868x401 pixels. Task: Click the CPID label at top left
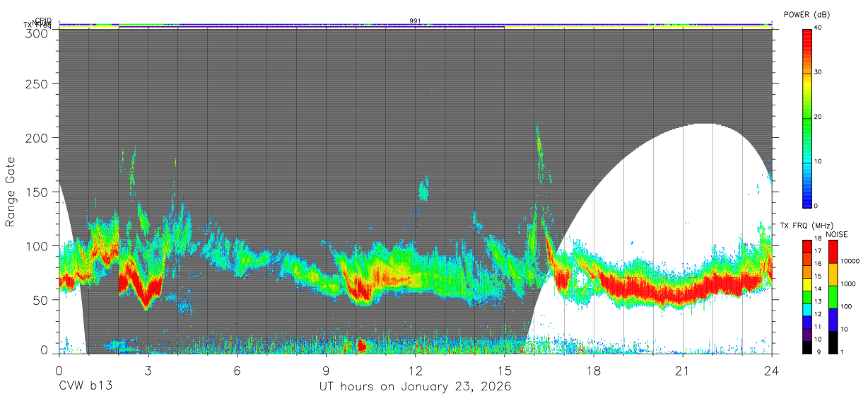point(43,21)
